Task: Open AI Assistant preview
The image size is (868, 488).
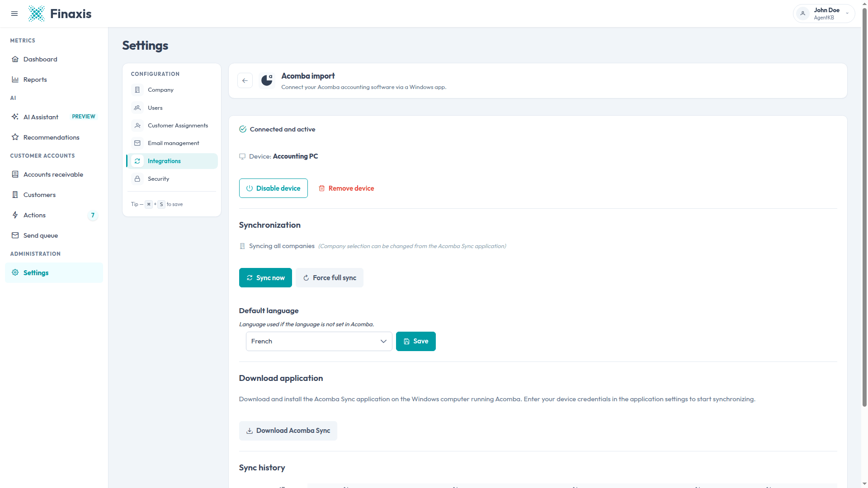Action: coord(54,117)
